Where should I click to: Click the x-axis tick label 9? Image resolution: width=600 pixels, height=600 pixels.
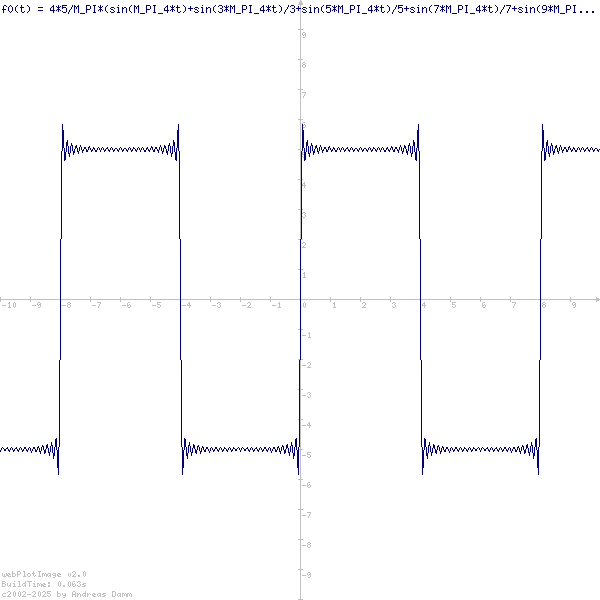point(574,305)
